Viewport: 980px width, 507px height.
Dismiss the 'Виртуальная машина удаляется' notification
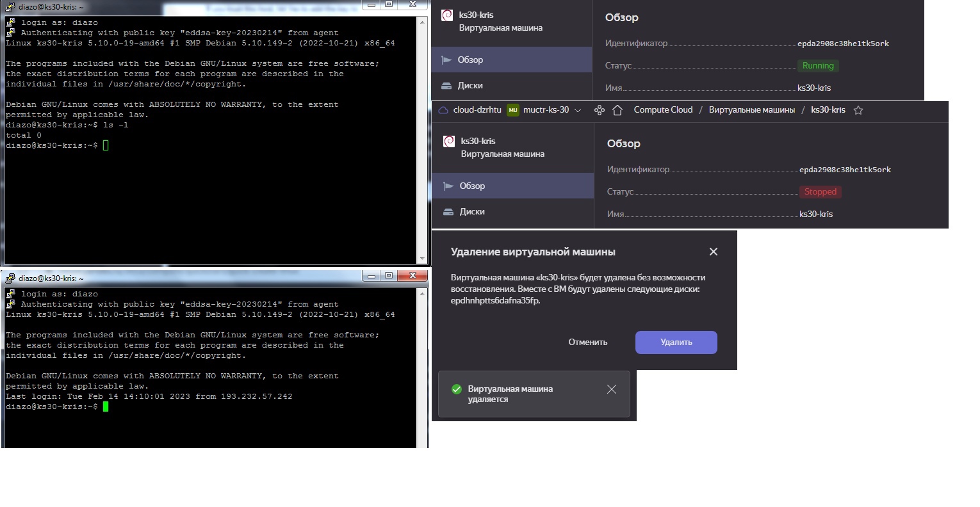612,389
